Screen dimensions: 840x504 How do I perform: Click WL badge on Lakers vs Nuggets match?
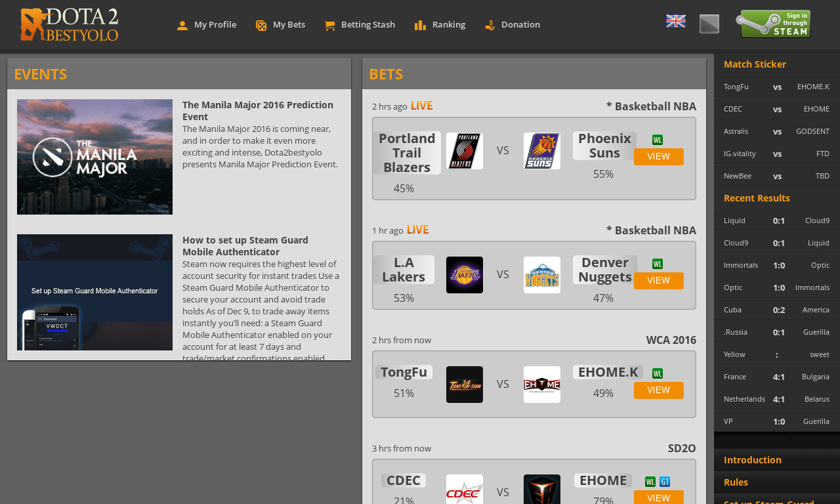[x=658, y=264]
